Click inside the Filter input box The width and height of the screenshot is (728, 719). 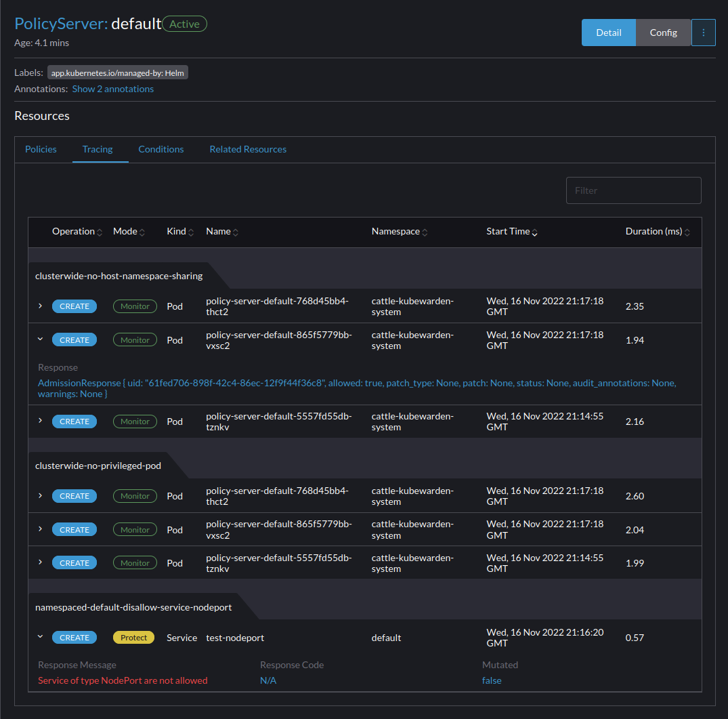click(x=633, y=190)
